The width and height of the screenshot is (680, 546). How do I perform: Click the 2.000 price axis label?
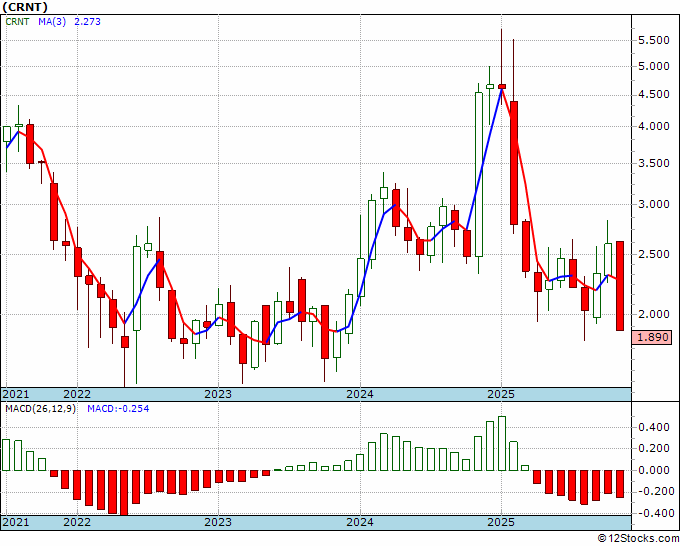(x=654, y=314)
